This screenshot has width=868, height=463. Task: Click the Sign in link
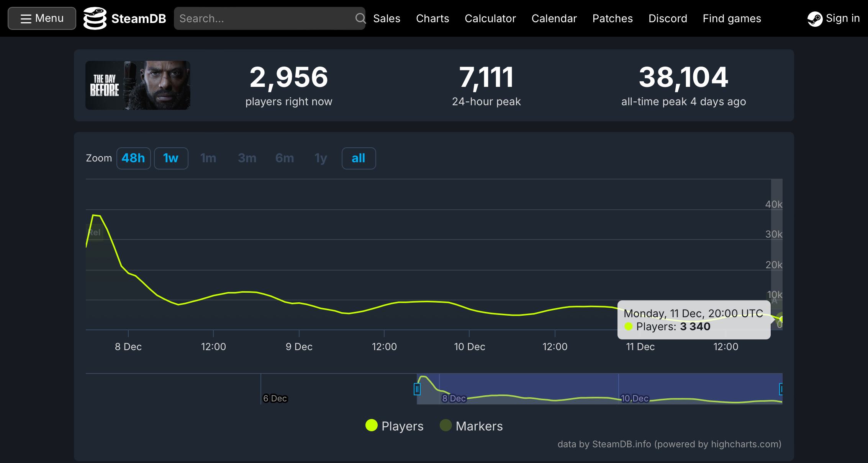[x=843, y=18]
